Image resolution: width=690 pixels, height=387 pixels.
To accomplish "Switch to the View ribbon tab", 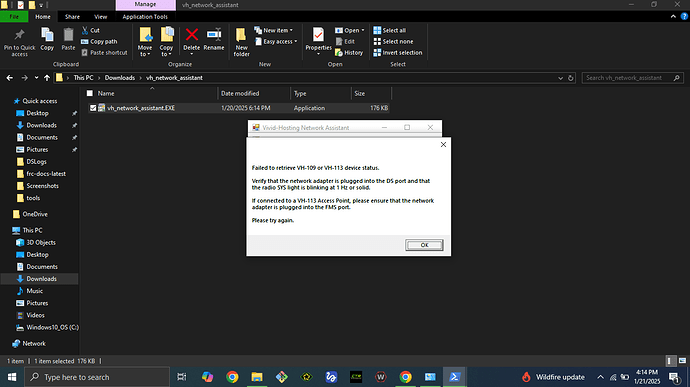I will pyautogui.click(x=100, y=17).
